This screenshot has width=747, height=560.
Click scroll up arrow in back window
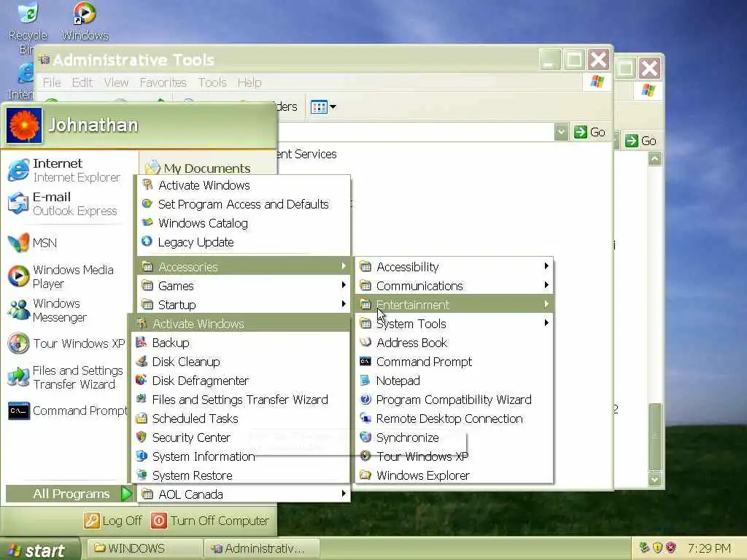655,158
